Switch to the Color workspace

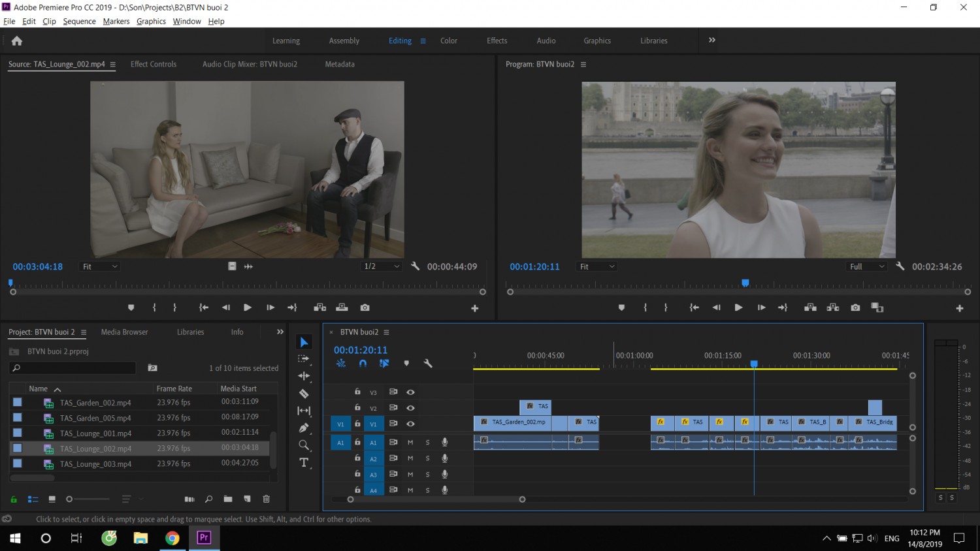coord(449,40)
